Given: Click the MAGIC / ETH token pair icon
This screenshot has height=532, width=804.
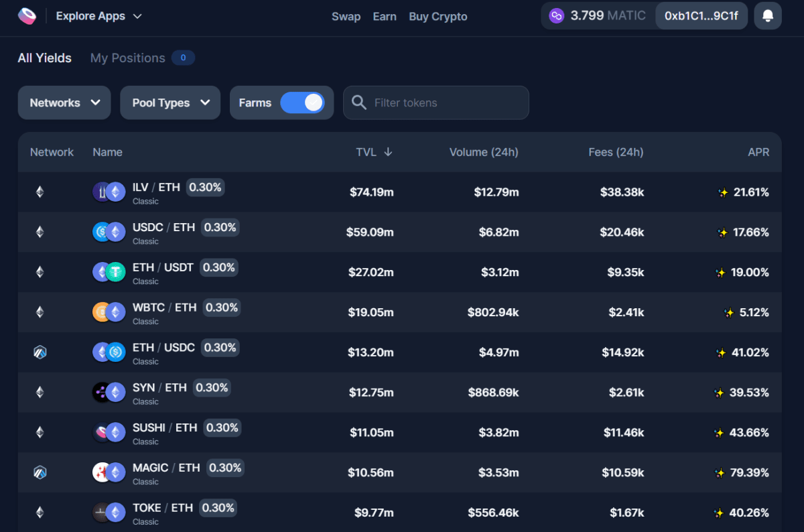Looking at the screenshot, I should pos(109,472).
